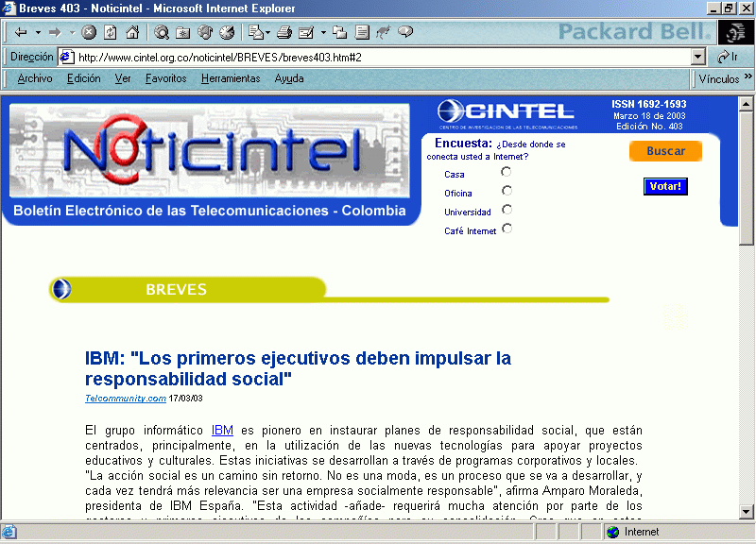The width and height of the screenshot is (756, 544).
Task: Click the article headline about IBM
Action: click(x=298, y=368)
